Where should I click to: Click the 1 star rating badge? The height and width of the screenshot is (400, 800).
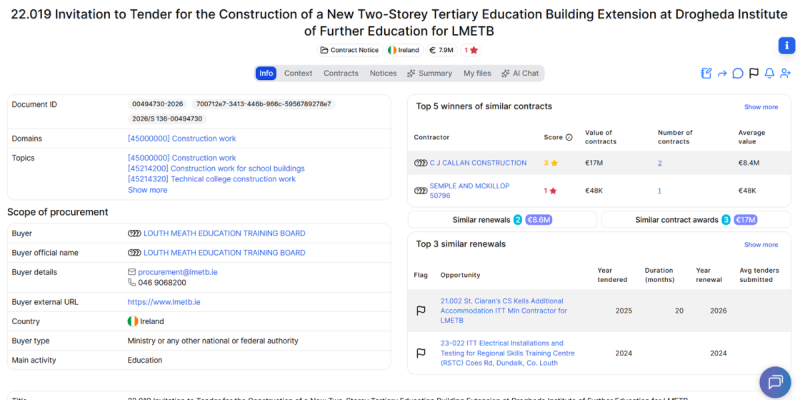click(471, 50)
